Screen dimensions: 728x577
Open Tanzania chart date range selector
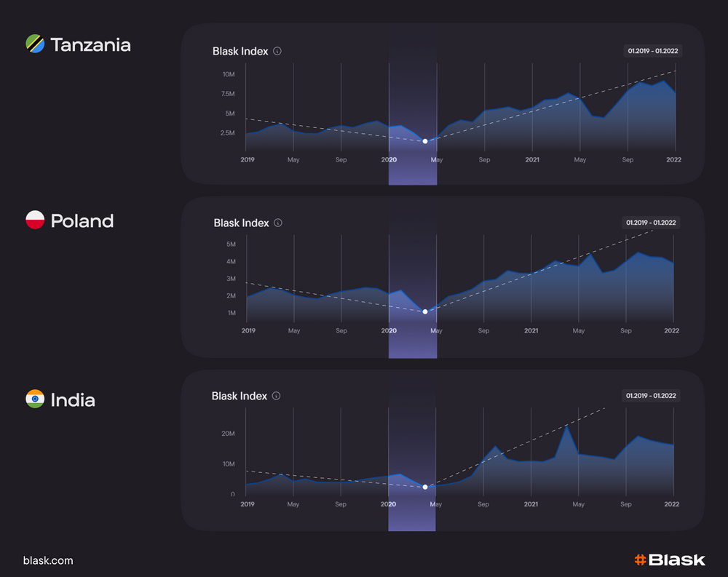coord(653,51)
